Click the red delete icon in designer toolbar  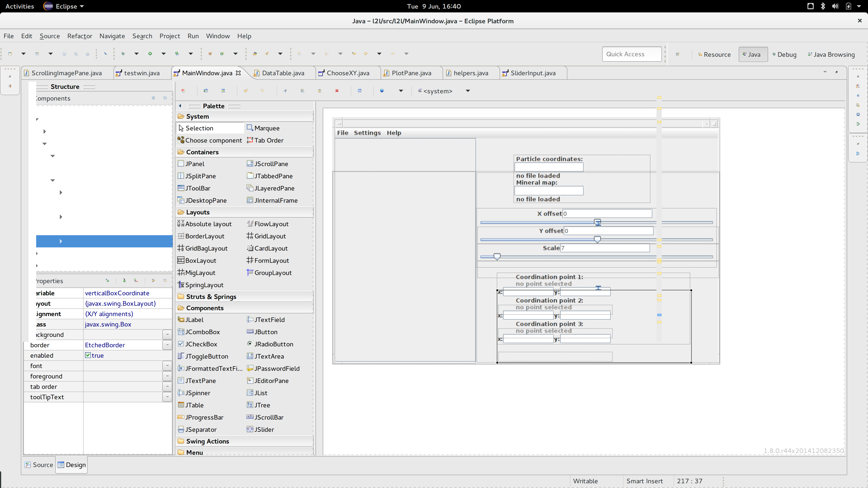(337, 91)
